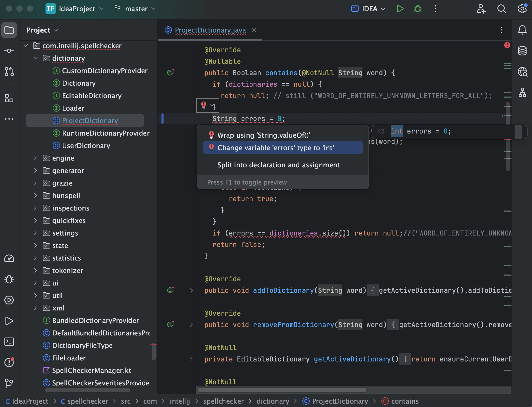
Task: Open the Pull Requests tool window
Action: point(9,72)
